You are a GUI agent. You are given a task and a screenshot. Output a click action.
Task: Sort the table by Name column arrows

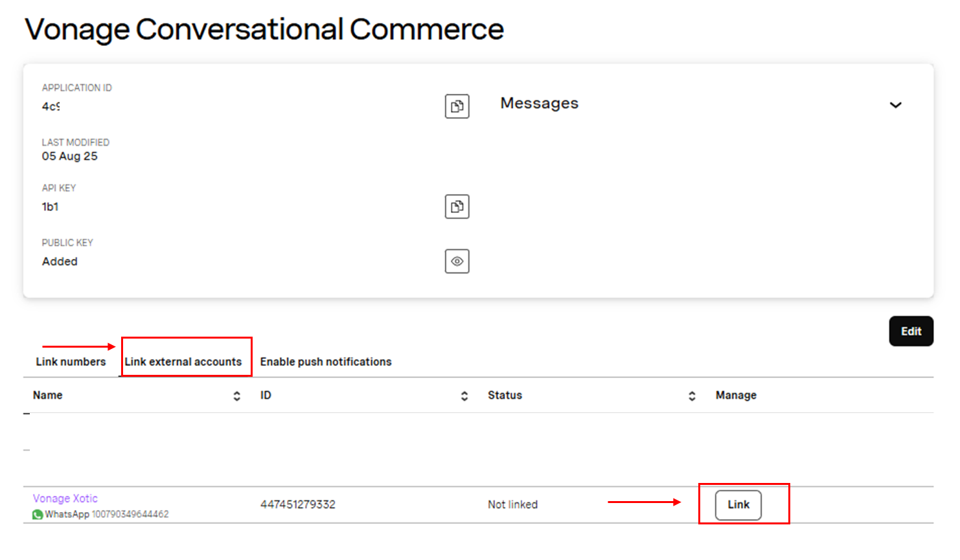(237, 396)
